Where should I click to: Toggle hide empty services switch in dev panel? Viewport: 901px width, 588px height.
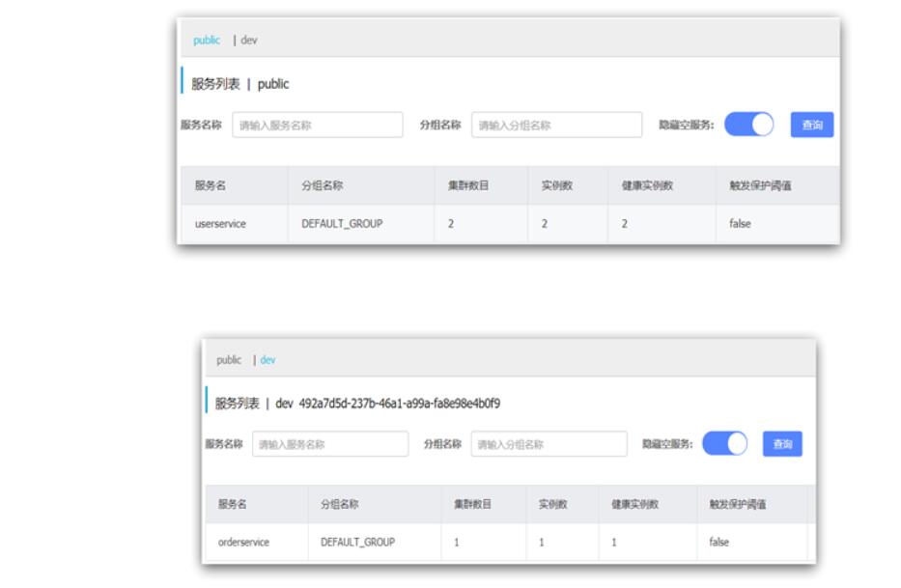pos(725,444)
